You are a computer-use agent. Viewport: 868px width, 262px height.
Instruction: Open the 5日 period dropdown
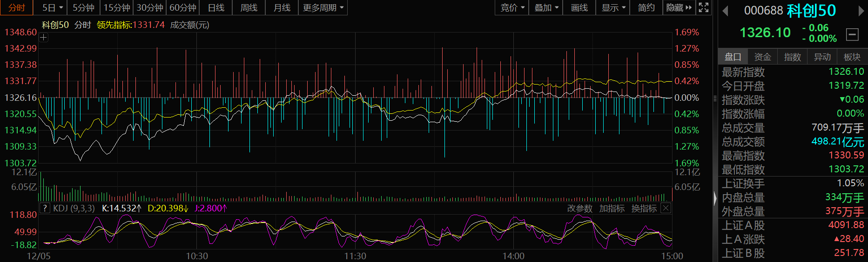52,7
